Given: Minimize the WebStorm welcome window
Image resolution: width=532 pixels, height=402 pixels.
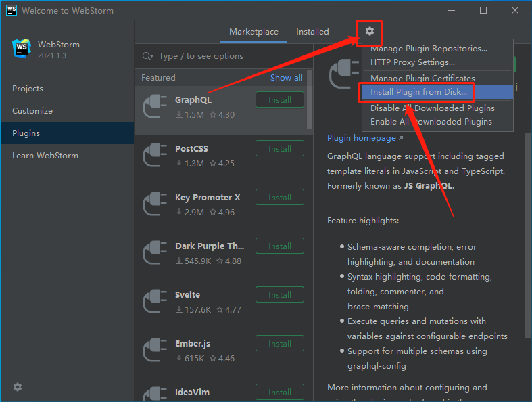Looking at the screenshot, I should pos(452,11).
